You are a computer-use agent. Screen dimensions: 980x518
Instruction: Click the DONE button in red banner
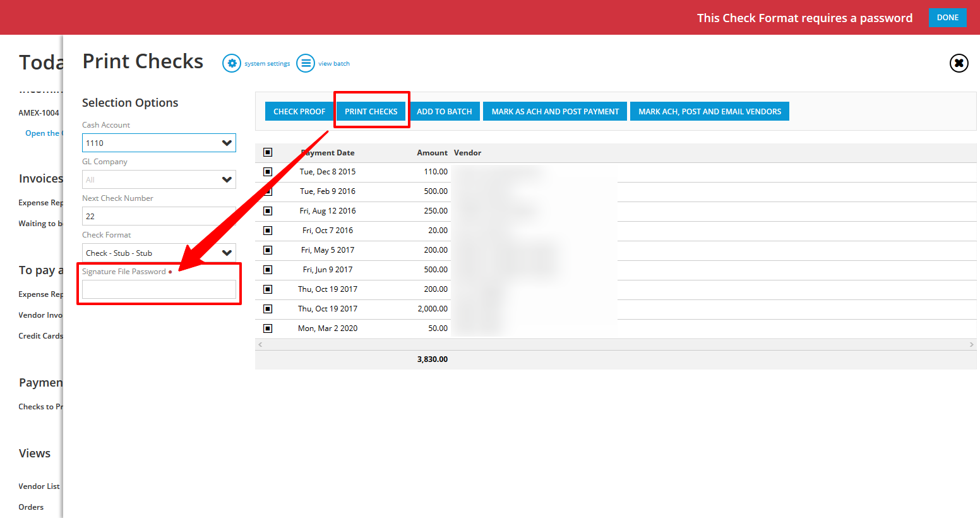948,18
